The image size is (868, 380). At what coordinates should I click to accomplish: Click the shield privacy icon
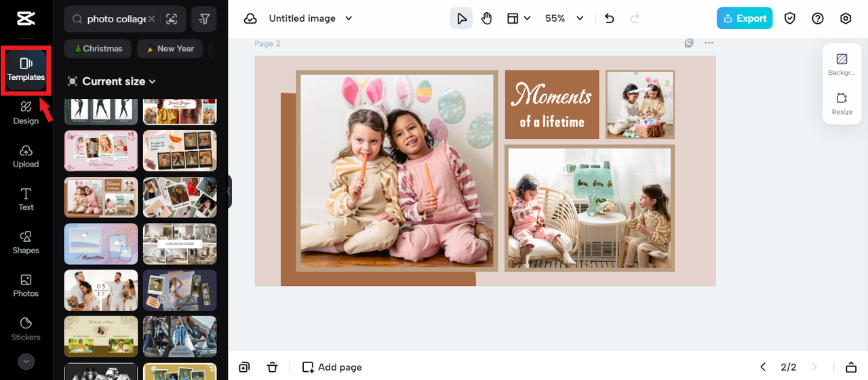coord(790,18)
